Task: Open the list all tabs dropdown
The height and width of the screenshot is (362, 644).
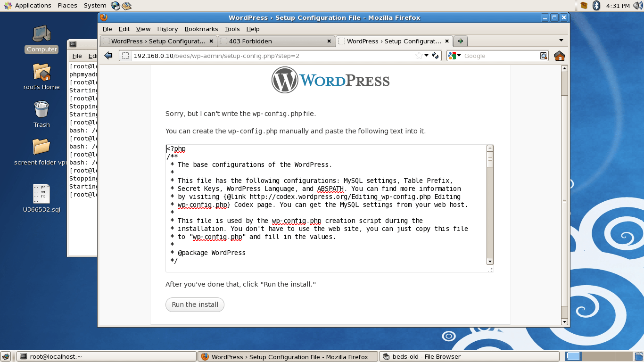Action: (x=561, y=41)
